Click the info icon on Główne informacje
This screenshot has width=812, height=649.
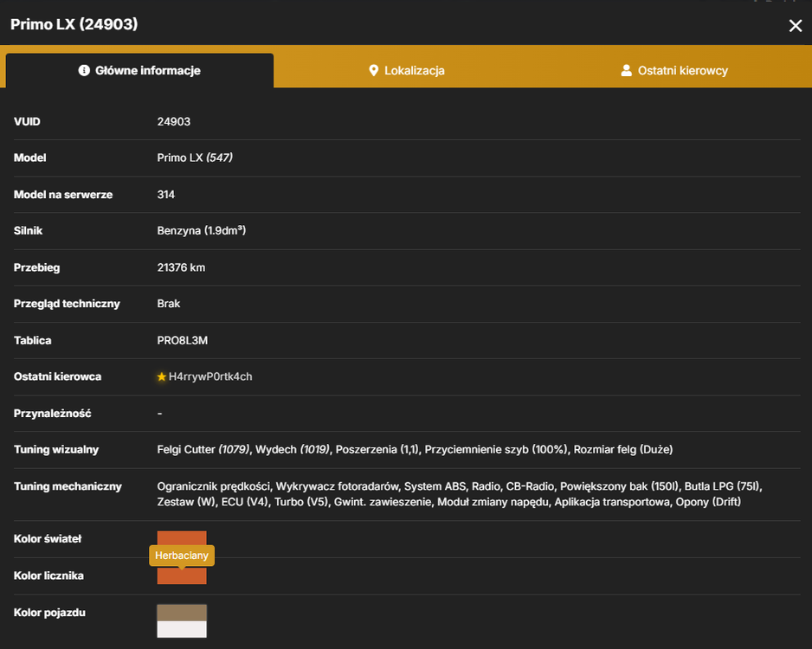84,70
